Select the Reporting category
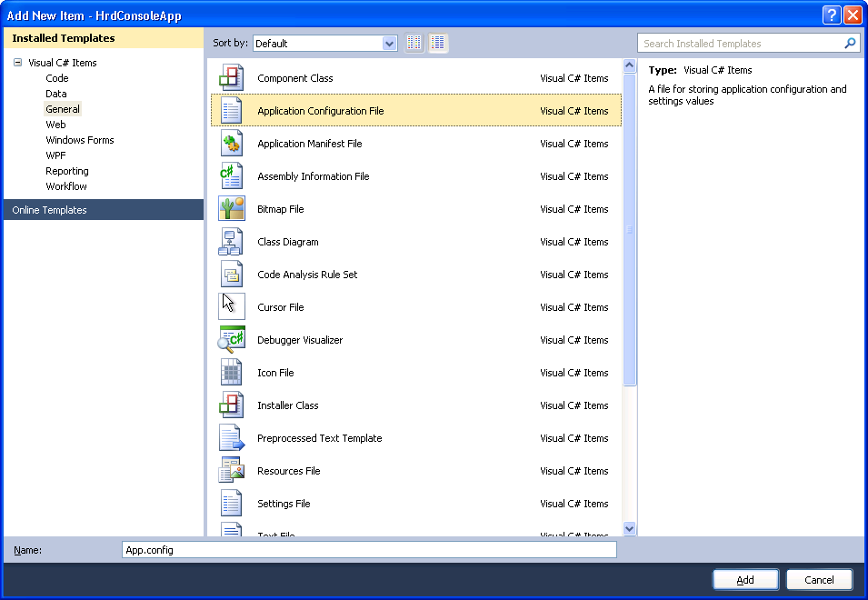The height and width of the screenshot is (600, 868). click(x=67, y=171)
